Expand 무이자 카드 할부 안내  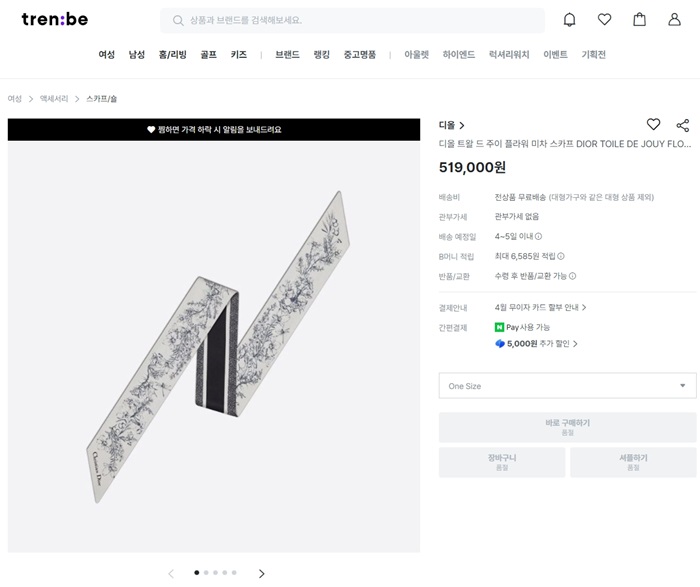(541, 308)
